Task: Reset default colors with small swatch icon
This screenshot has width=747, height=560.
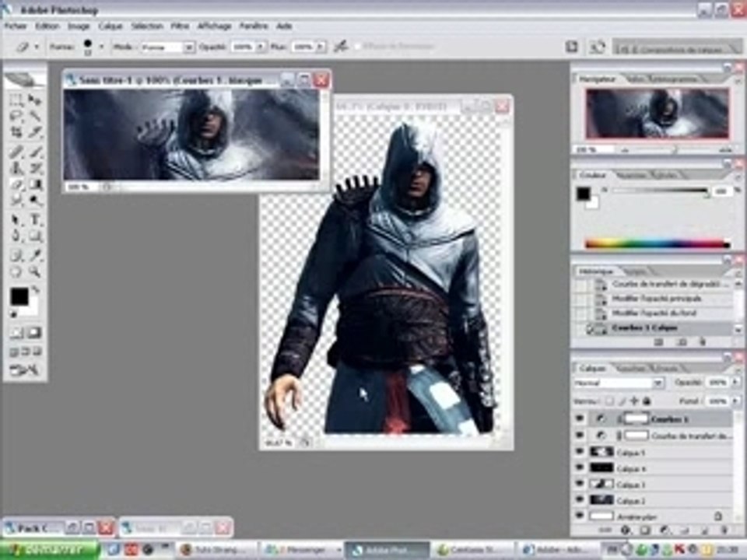Action: pos(14,315)
